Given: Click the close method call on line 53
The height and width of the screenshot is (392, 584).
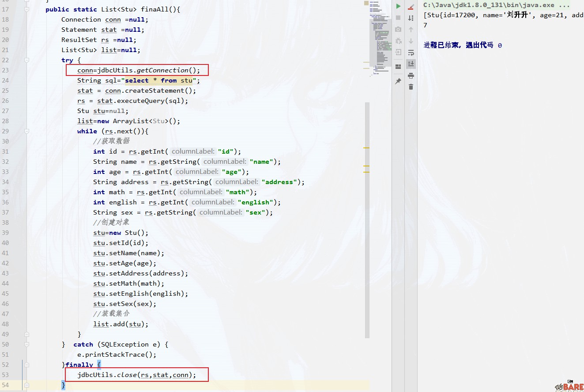Looking at the screenshot, I should click(127, 375).
